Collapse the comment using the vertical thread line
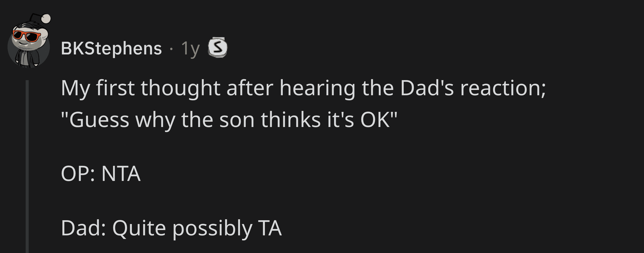 (27, 166)
